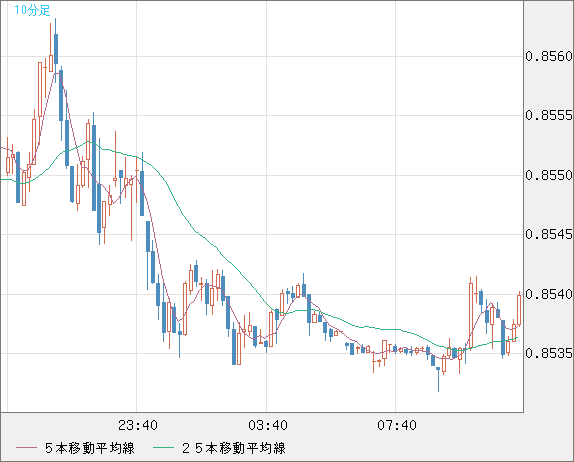Image resolution: width=574 pixels, height=462 pixels.
Task: Select the 0.8550 price axis label
Action: [x=549, y=175]
